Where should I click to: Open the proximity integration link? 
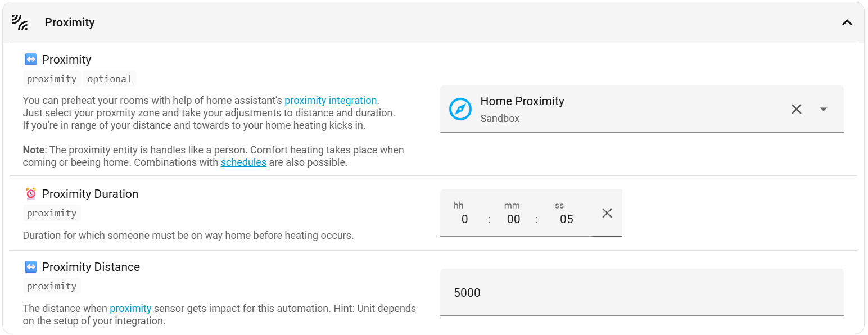pyautogui.click(x=331, y=101)
